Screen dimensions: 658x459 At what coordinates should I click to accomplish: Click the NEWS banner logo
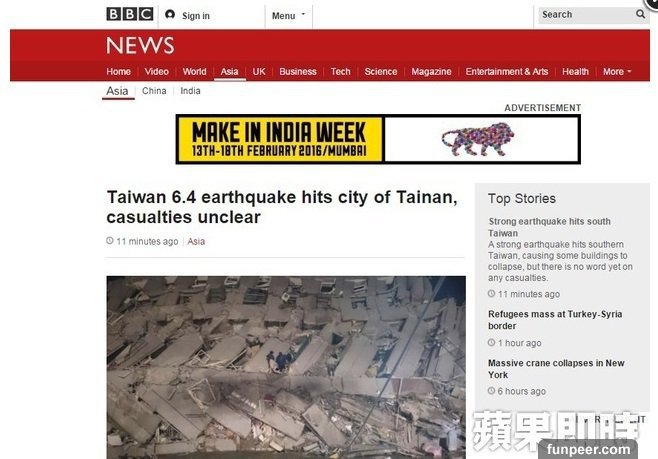[140, 45]
